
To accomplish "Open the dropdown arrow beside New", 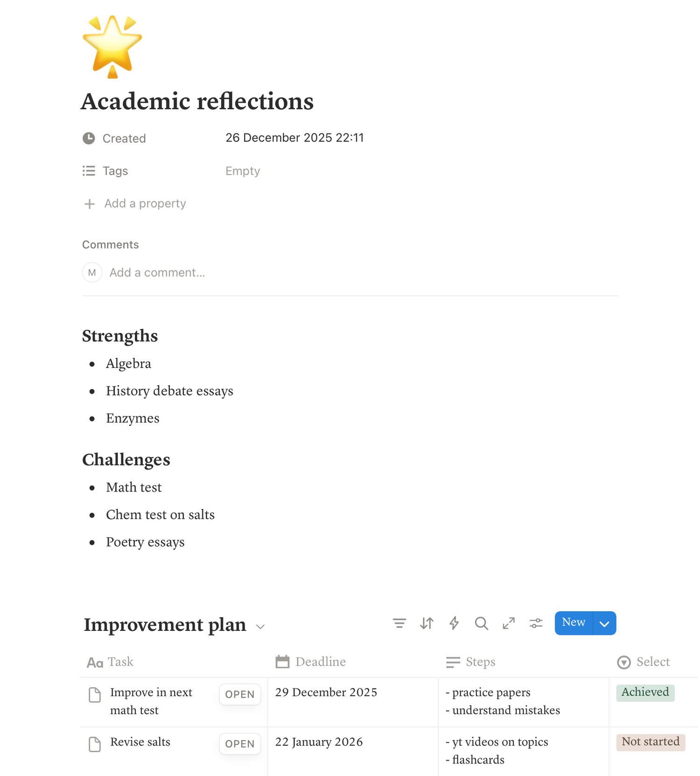I will click(604, 624).
